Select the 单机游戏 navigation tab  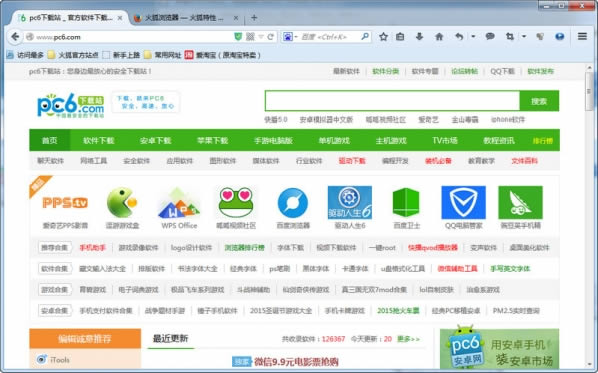334,140
